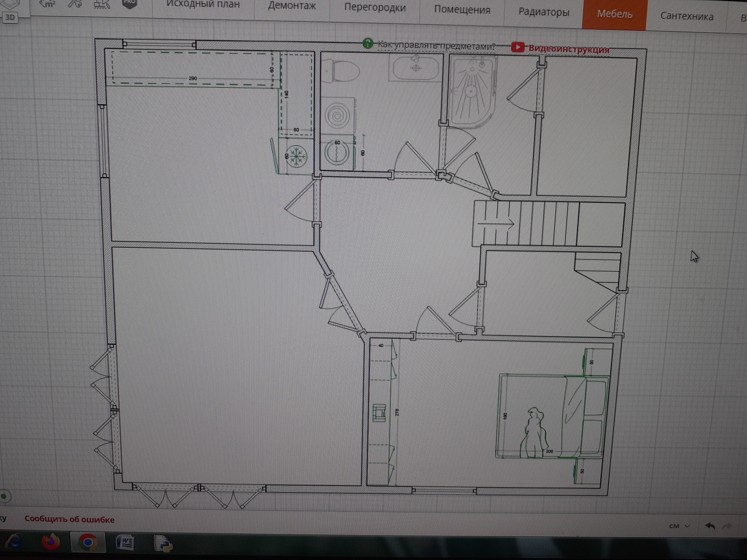Open the Радиаторы tab
The image size is (747, 560).
[543, 12]
